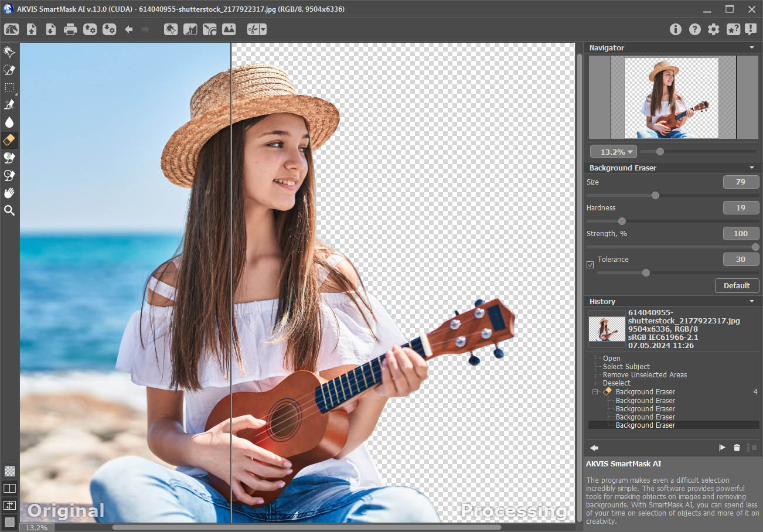This screenshot has width=763, height=532.
Task: Select the Hand tool
Action: tap(9, 193)
